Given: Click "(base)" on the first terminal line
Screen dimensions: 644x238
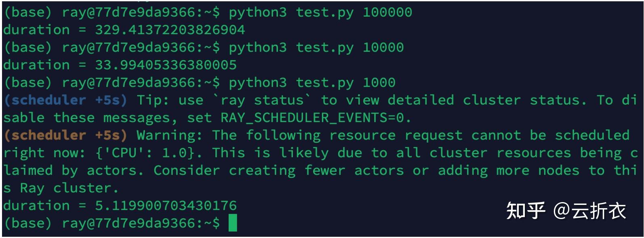Looking at the screenshot, I should (28, 12).
